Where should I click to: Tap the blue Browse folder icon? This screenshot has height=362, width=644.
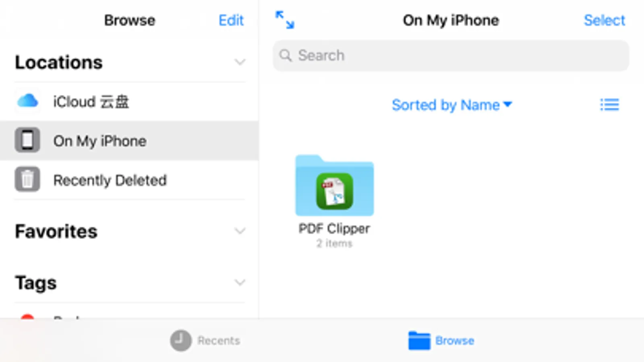419,341
